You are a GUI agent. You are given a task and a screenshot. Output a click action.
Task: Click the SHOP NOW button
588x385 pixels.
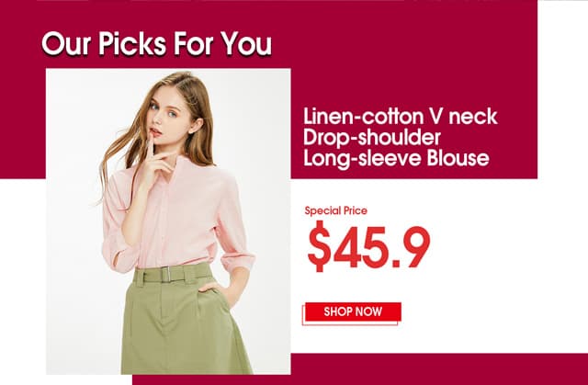pyautogui.click(x=353, y=311)
